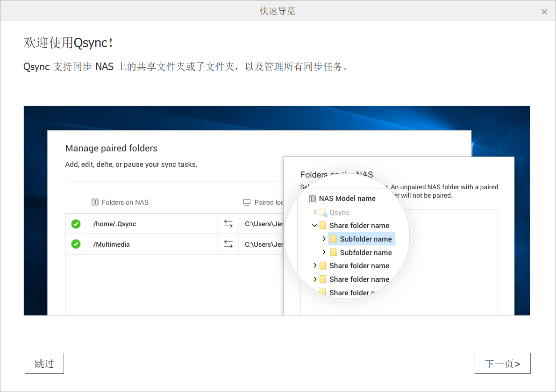This screenshot has width=556, height=392.
Task: Click the highlighted Subfolder name folder icon
Action: tap(333, 239)
